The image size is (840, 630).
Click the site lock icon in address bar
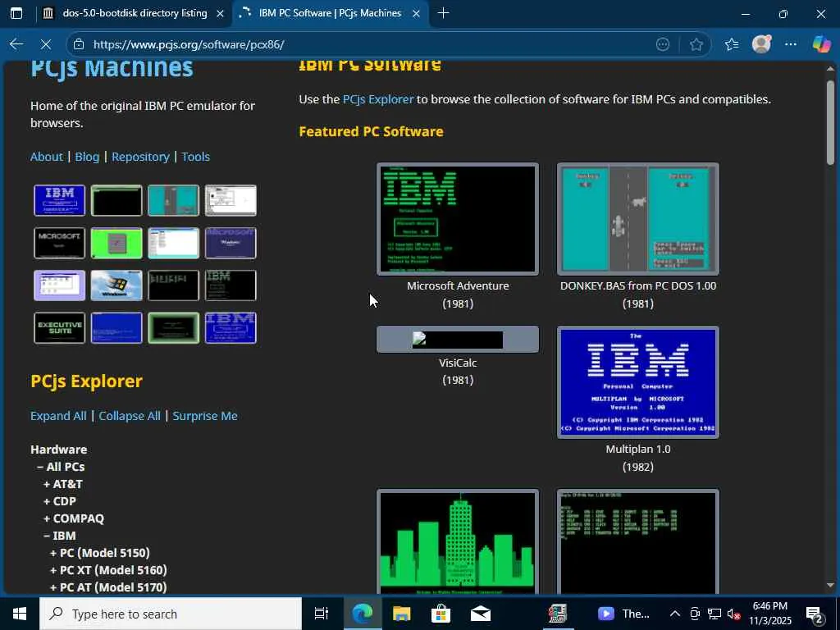pyautogui.click(x=79, y=44)
